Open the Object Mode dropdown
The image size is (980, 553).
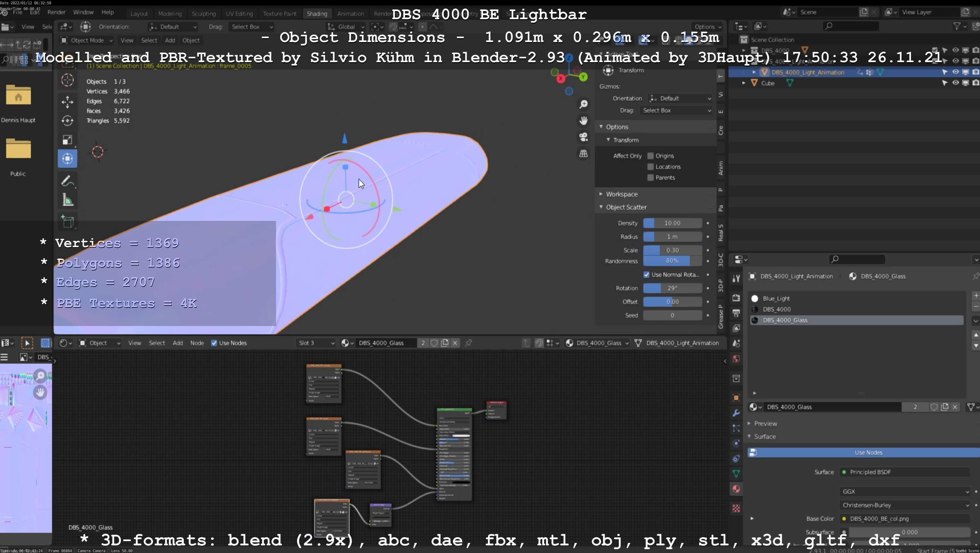pyautogui.click(x=87, y=40)
